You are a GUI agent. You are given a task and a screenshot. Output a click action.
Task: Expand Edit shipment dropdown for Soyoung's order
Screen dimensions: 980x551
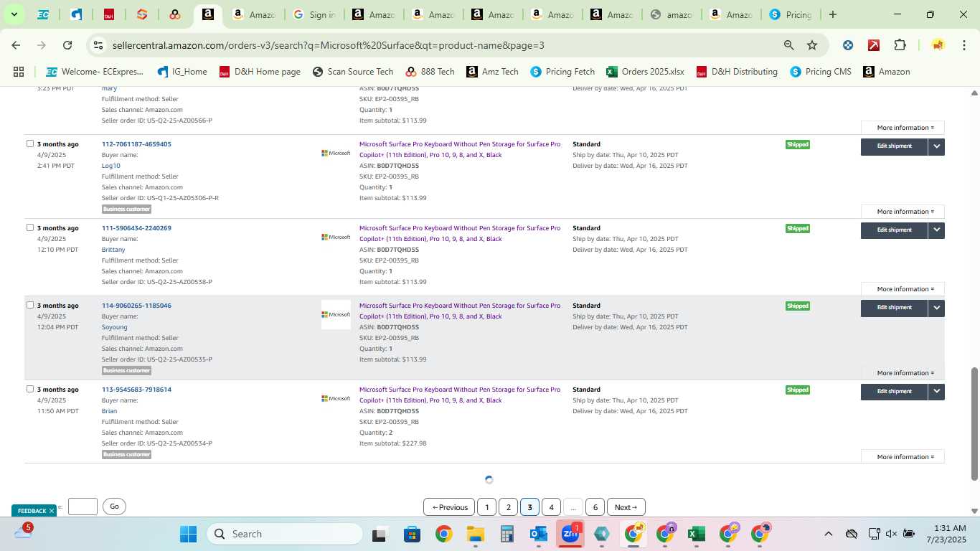[936, 308]
